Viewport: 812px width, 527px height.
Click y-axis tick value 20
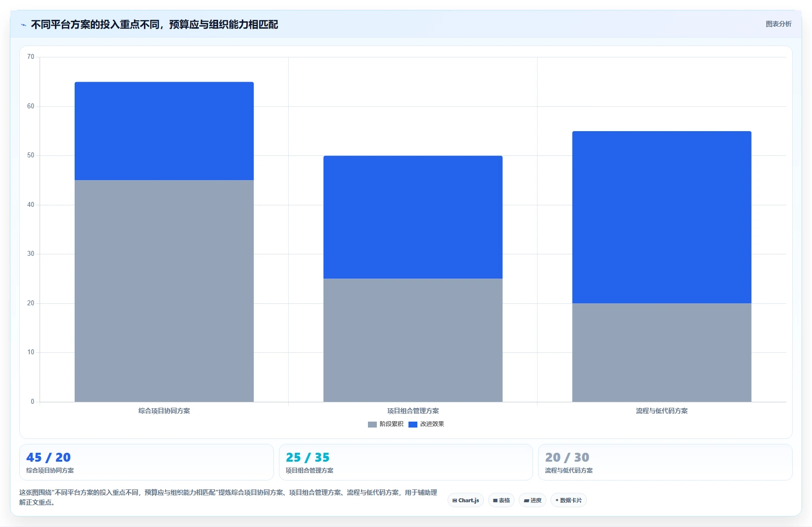tap(31, 303)
